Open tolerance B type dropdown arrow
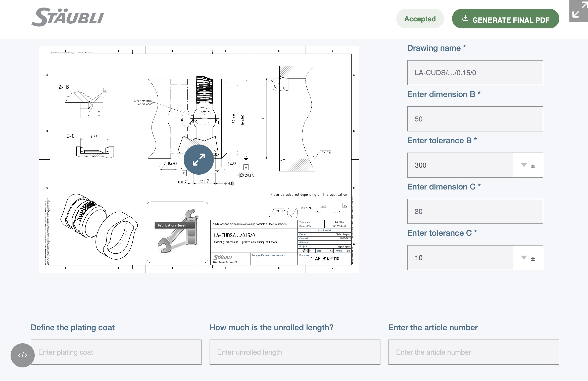 pos(524,165)
